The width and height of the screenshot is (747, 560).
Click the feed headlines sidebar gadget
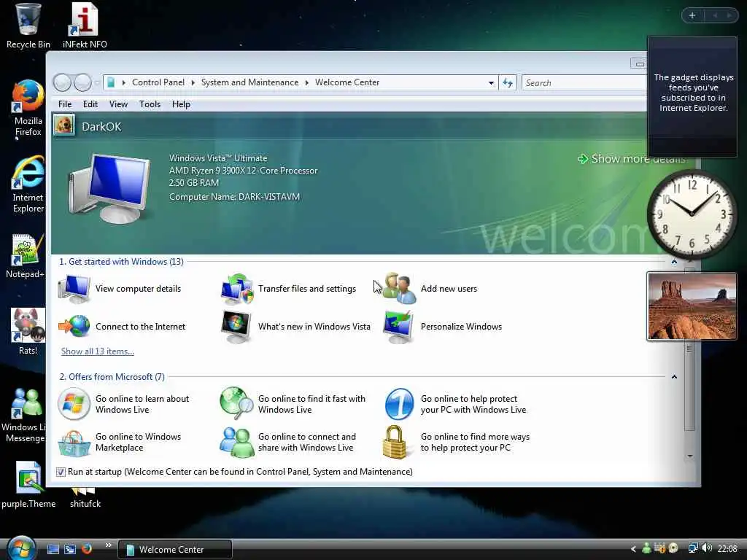click(x=692, y=97)
